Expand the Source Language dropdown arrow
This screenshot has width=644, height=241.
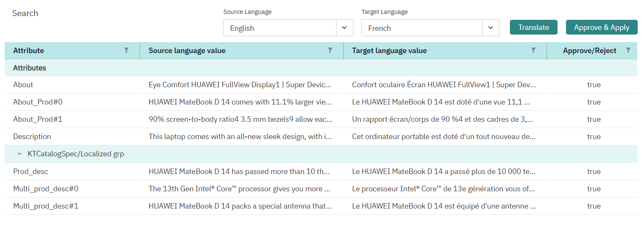[x=345, y=28]
